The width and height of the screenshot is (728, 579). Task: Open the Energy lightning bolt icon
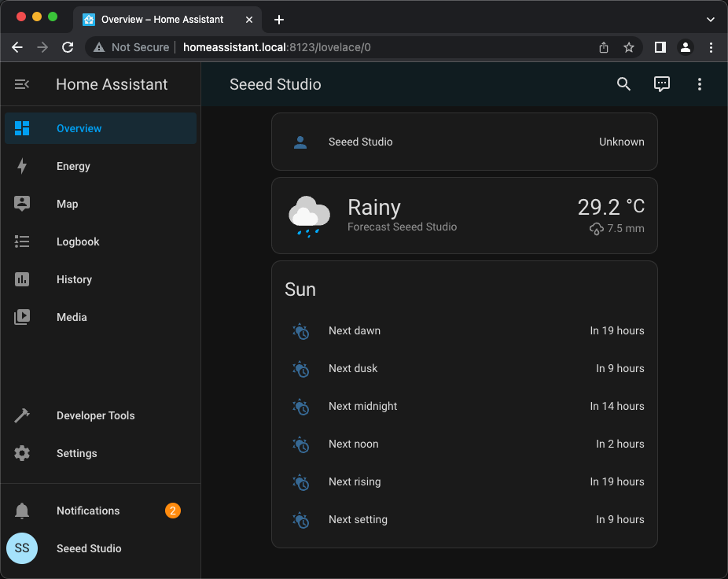click(x=22, y=166)
